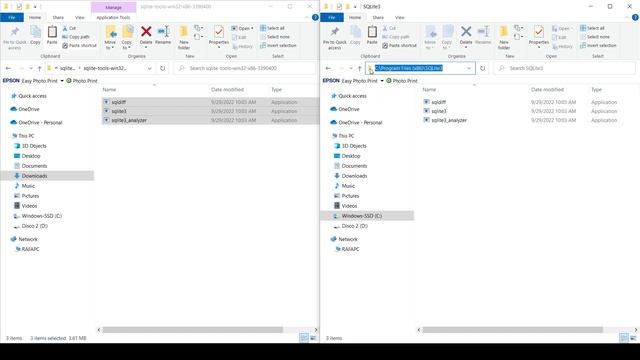Click the Search SQLite3 box
640x360 pixels.
pos(564,68)
